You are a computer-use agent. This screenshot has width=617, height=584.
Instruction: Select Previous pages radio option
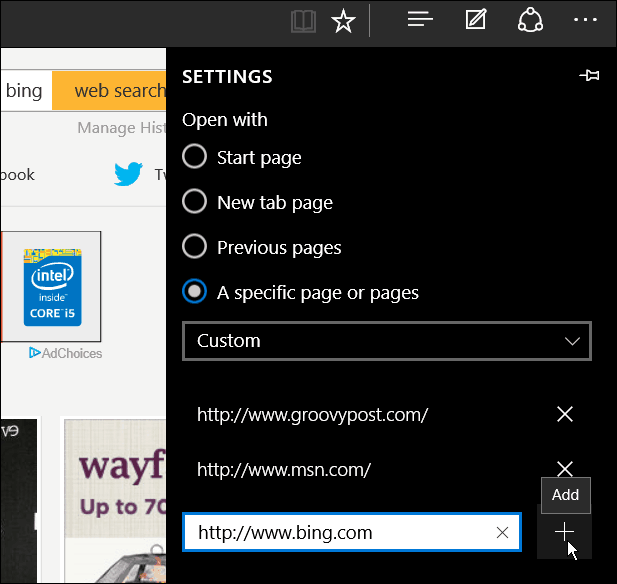(x=194, y=246)
